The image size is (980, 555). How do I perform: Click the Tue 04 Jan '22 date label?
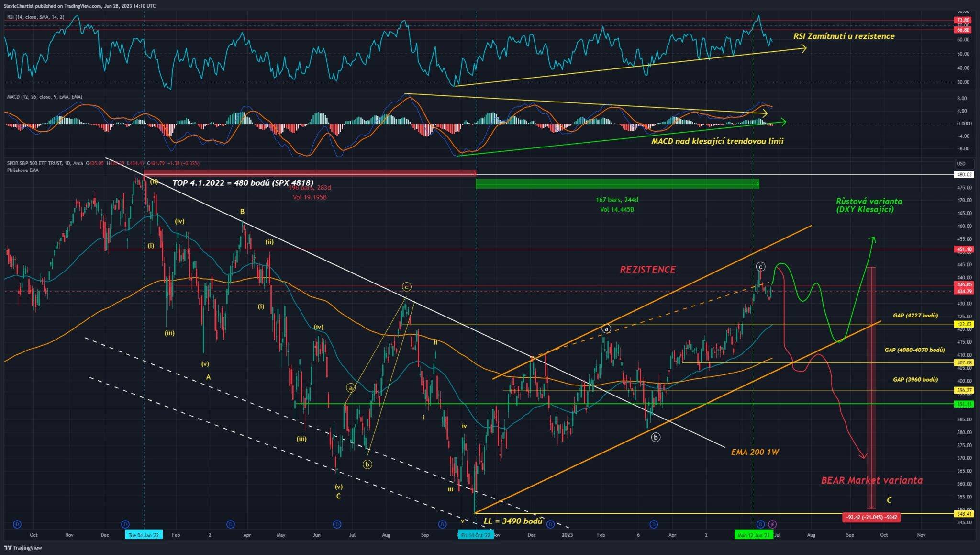(x=144, y=535)
